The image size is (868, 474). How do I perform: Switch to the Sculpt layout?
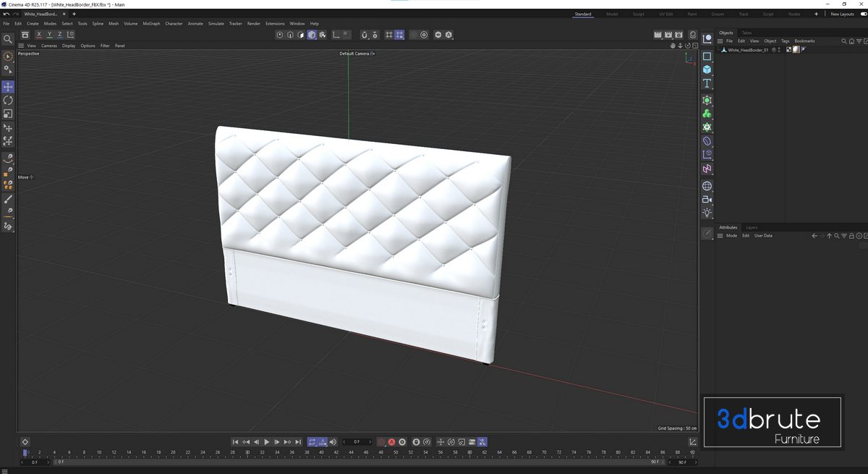638,14
